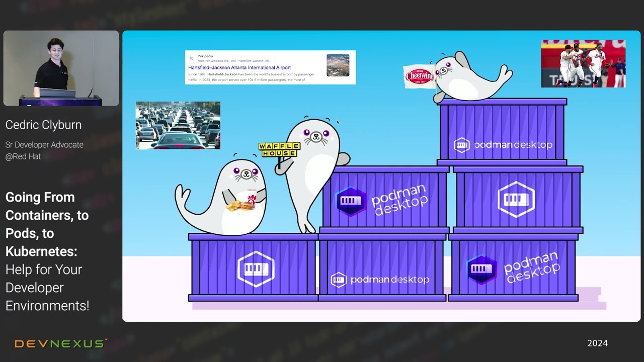The height and width of the screenshot is (362, 644).
Task: Click the 'Help for Your Developer Environments!' text
Action: pyautogui.click(x=47, y=288)
